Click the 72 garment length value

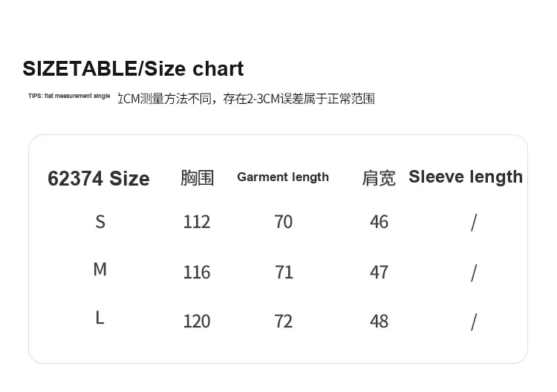pyautogui.click(x=284, y=321)
